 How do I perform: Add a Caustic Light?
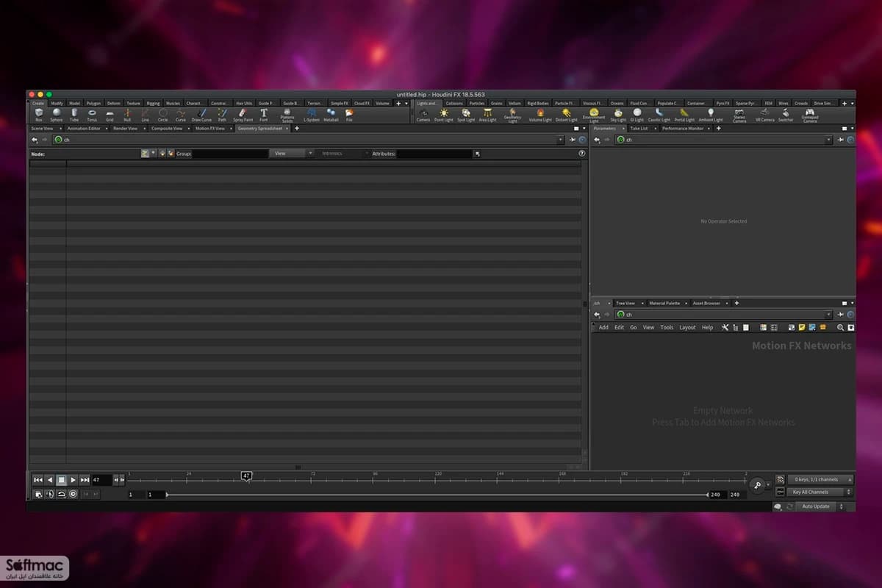pos(659,115)
